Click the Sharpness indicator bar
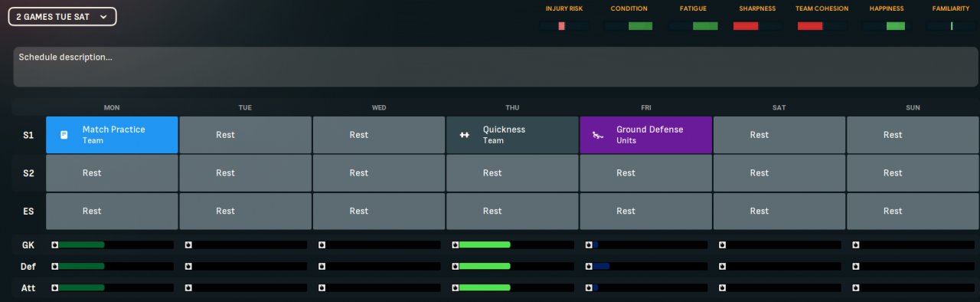 point(757,26)
